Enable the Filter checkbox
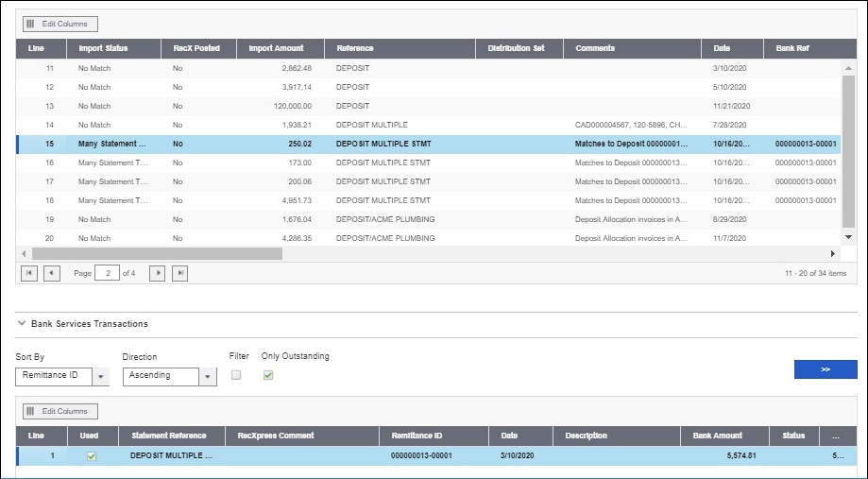This screenshot has height=479, width=868. click(236, 375)
